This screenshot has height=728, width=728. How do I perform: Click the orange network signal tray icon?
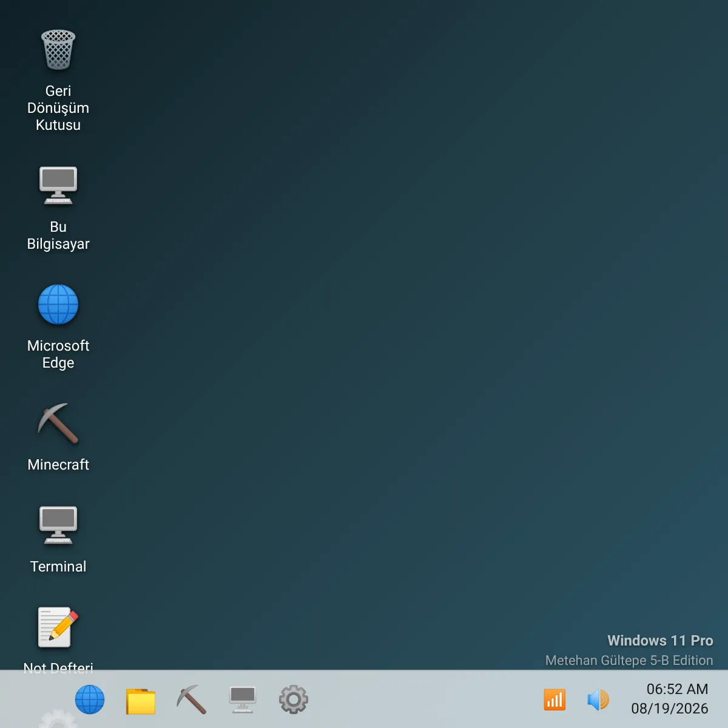tap(554, 699)
